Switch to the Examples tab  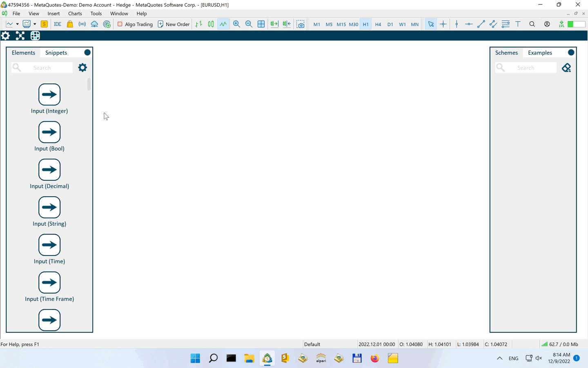(x=540, y=53)
